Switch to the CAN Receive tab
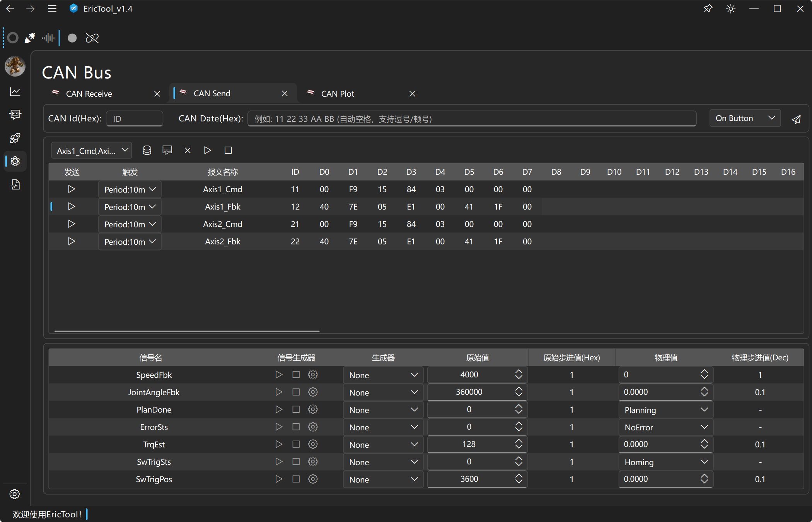 click(89, 94)
